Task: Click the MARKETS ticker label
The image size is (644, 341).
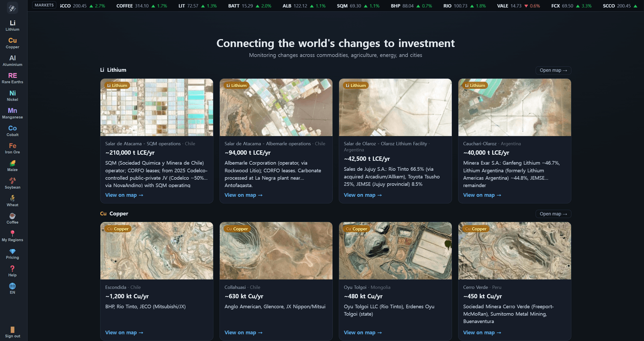Action: [45, 6]
